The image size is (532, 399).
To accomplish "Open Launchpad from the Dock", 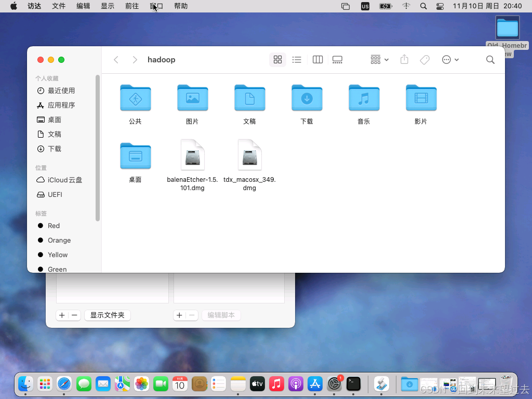I will pos(45,384).
